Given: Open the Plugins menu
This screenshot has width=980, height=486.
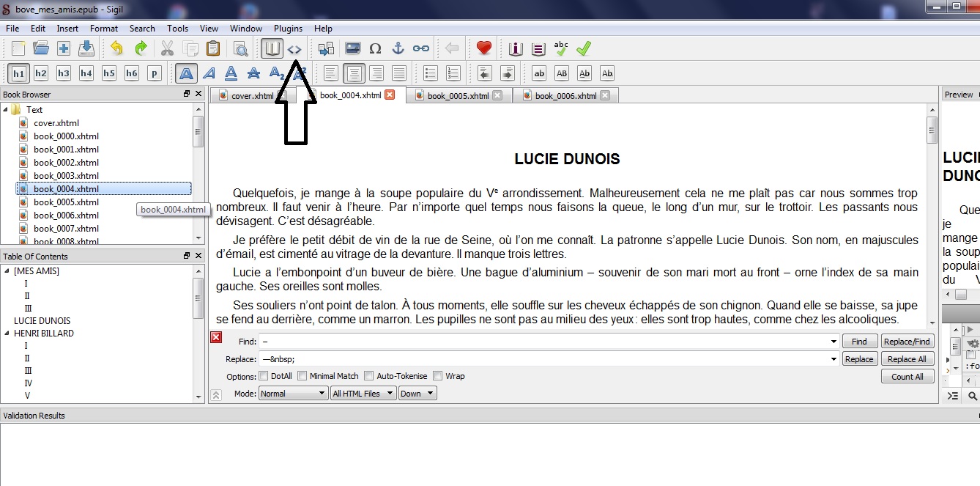Looking at the screenshot, I should pyautogui.click(x=288, y=29).
